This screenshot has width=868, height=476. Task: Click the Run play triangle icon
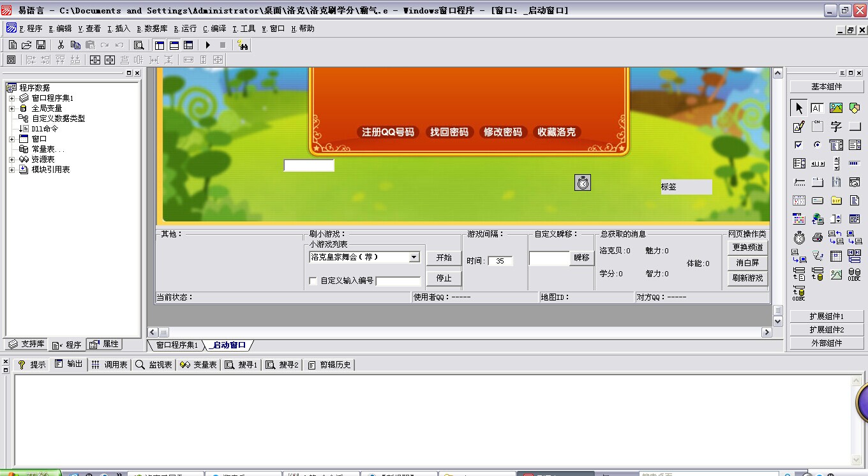[208, 45]
